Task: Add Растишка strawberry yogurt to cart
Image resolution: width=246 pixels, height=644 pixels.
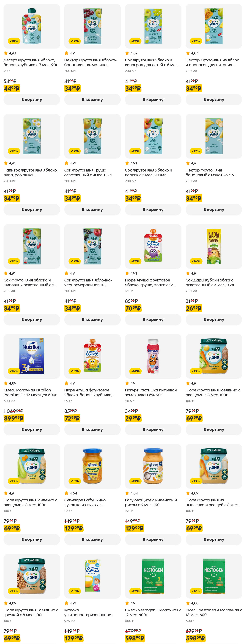Action: pyautogui.click(x=153, y=429)
